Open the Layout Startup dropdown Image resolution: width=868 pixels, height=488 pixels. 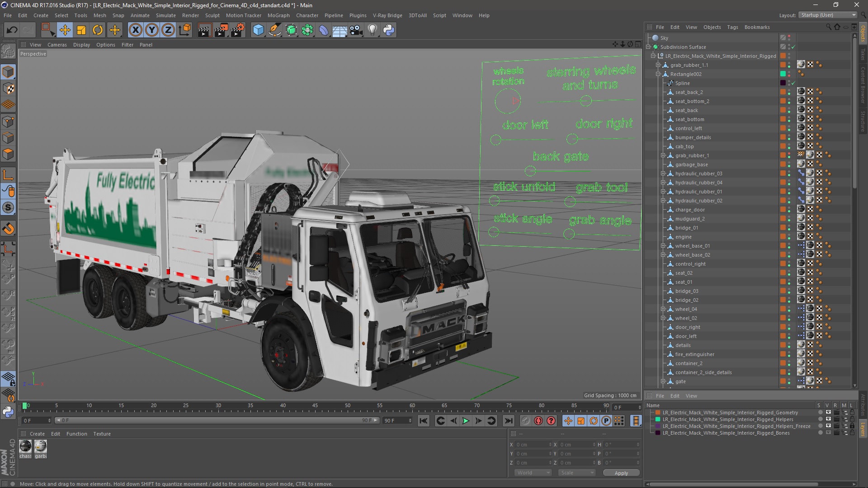coord(828,15)
